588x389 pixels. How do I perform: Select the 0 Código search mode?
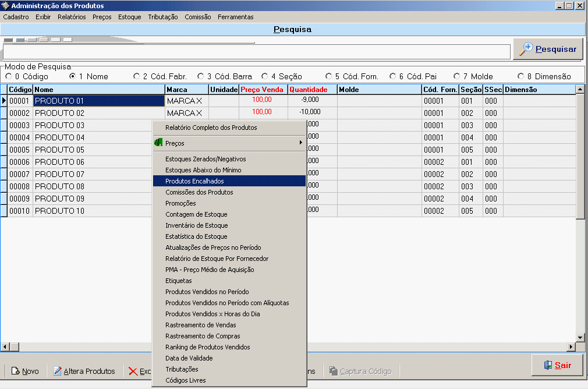9,76
